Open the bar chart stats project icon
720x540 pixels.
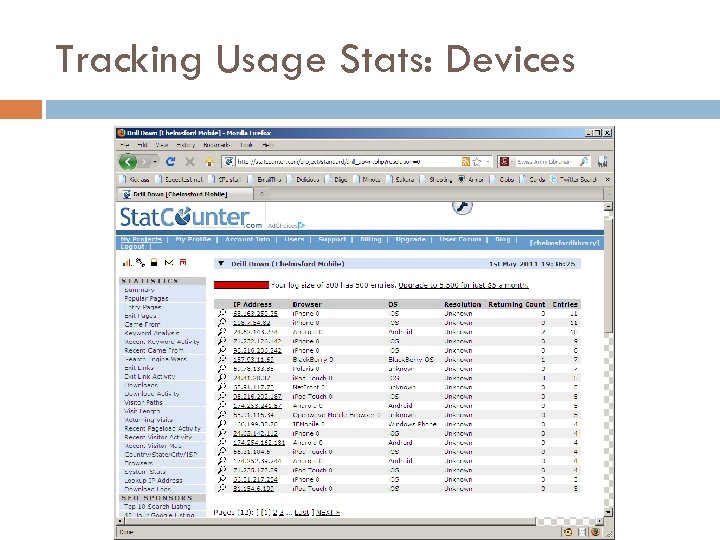(127, 263)
